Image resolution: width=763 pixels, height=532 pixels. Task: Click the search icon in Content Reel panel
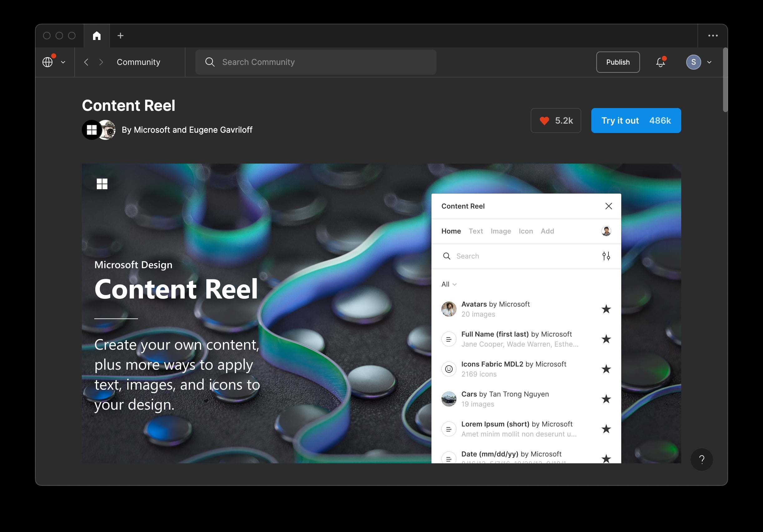pyautogui.click(x=447, y=256)
